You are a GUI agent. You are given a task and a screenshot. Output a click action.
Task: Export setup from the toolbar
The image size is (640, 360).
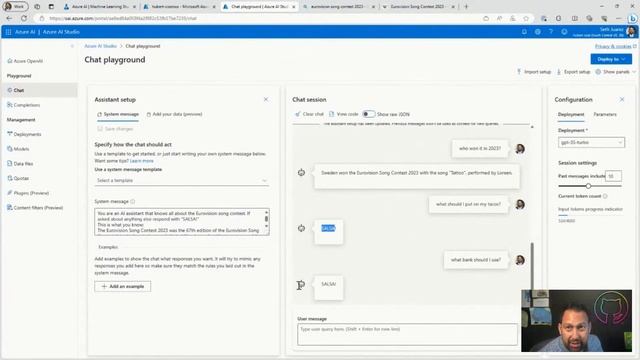click(573, 72)
